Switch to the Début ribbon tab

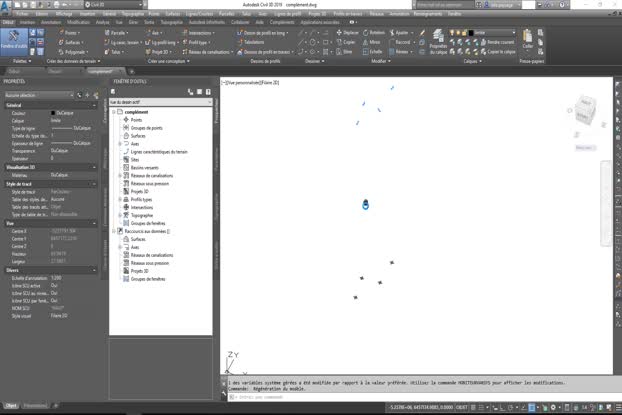8,22
